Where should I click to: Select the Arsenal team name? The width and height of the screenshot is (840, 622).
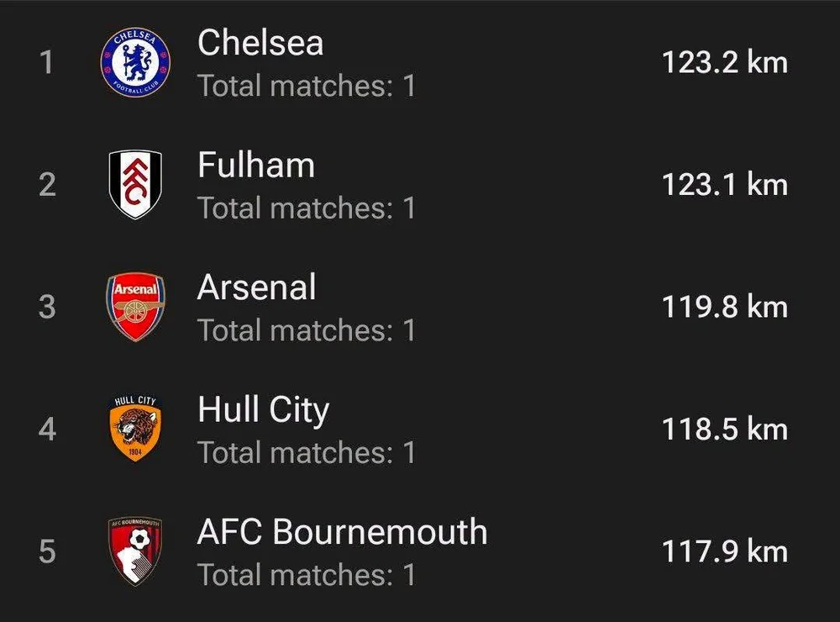click(x=256, y=287)
